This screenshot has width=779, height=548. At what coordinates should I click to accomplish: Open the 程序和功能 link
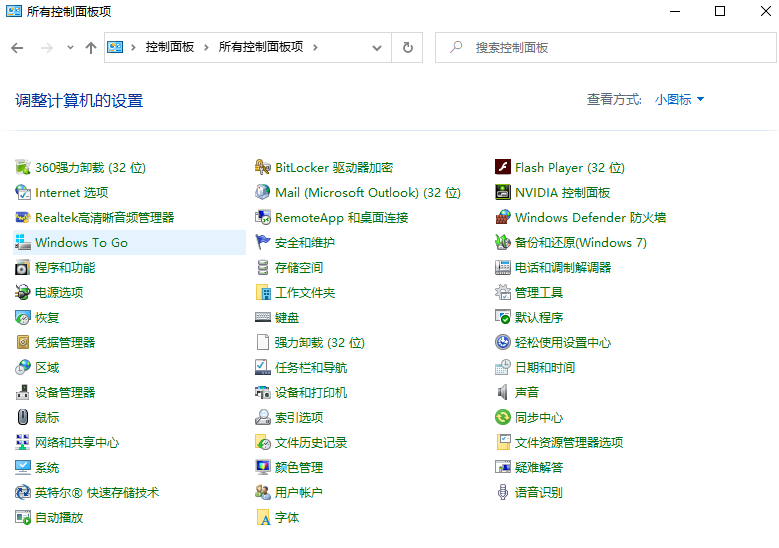(65, 268)
